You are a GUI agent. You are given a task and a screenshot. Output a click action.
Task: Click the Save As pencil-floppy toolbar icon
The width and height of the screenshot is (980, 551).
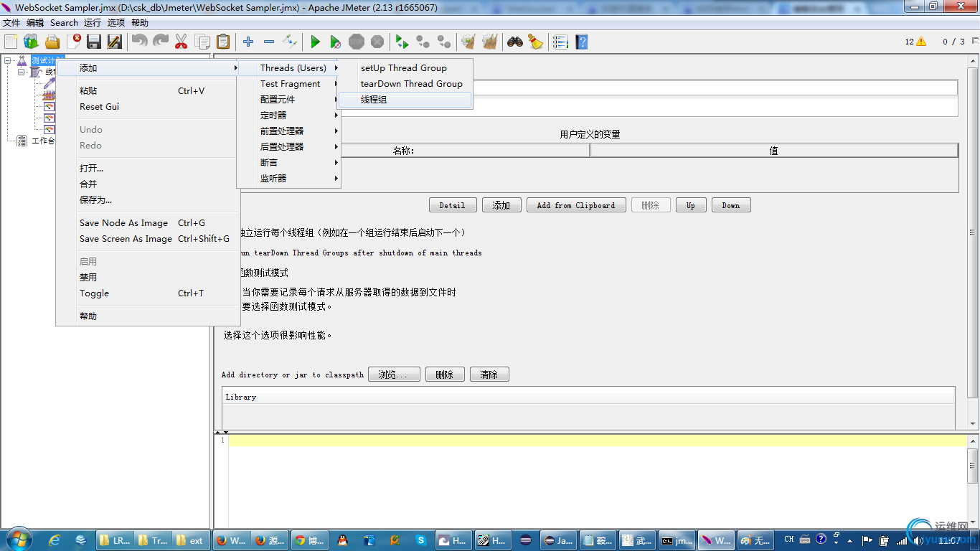pyautogui.click(x=115, y=42)
